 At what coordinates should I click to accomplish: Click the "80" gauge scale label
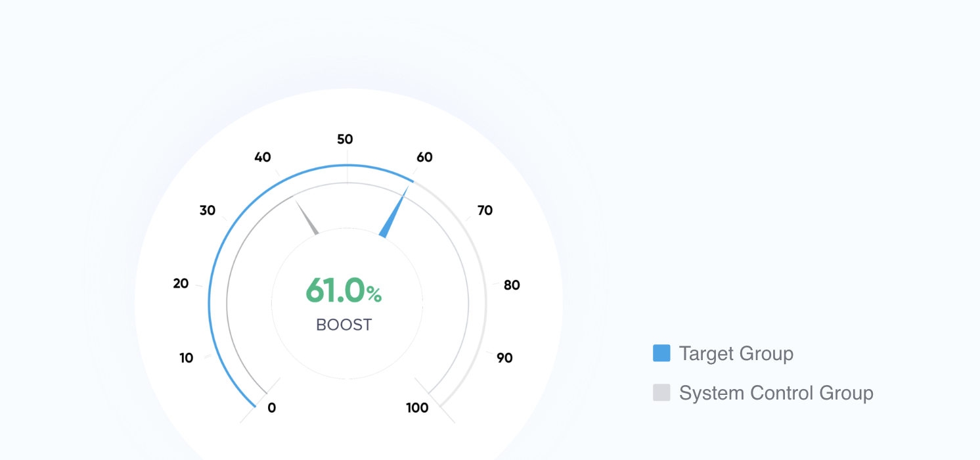tap(512, 285)
